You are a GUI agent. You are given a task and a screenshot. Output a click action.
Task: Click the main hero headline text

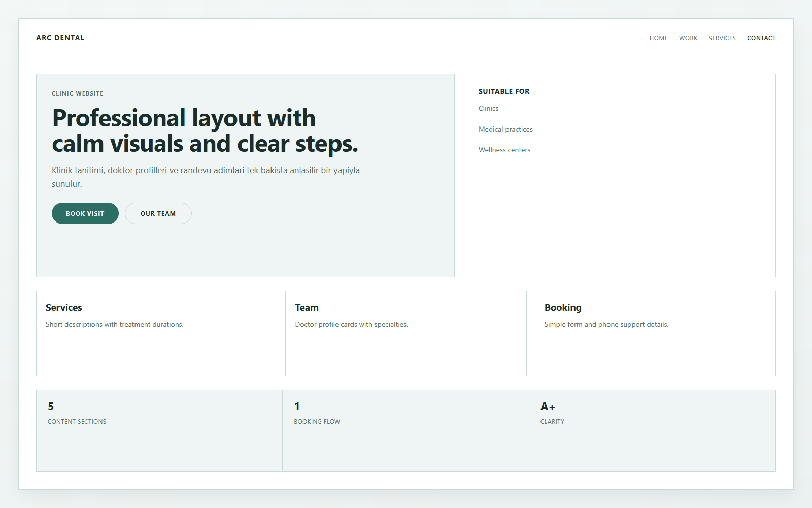pyautogui.click(x=205, y=131)
